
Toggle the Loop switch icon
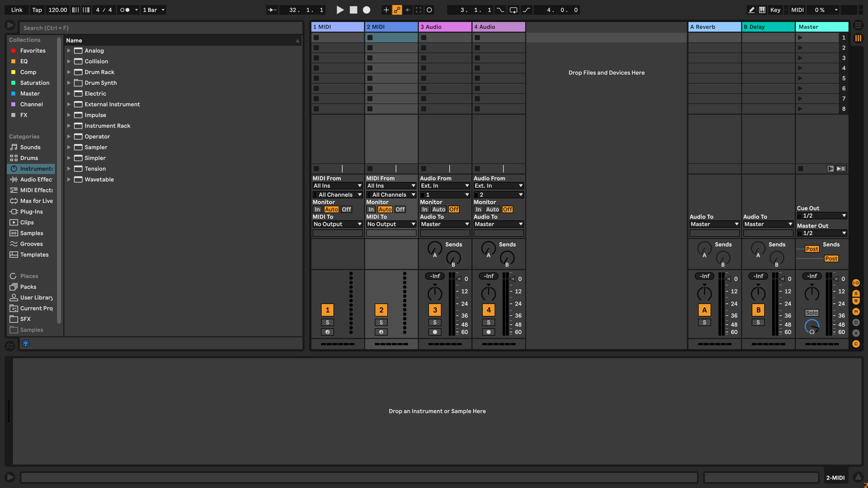[x=513, y=10]
